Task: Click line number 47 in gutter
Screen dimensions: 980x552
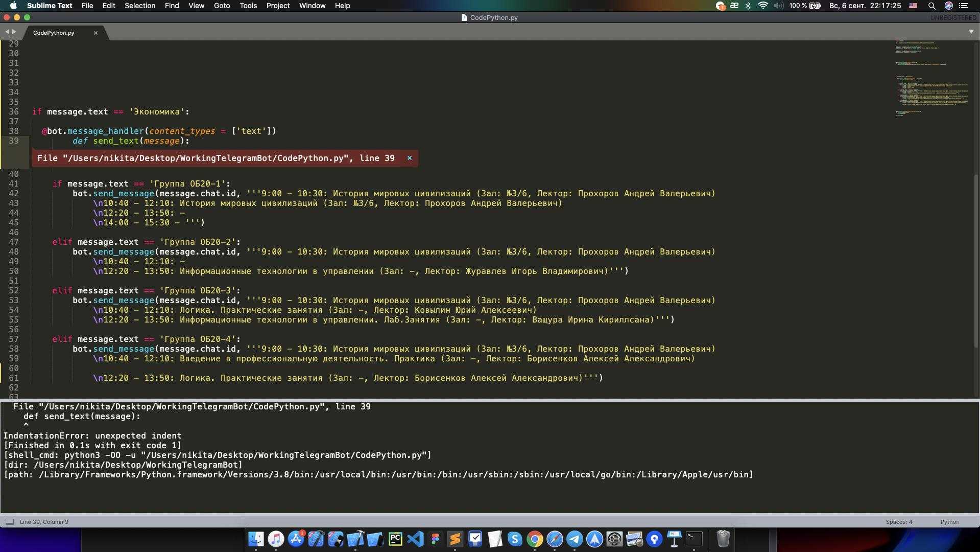Action: (x=13, y=242)
